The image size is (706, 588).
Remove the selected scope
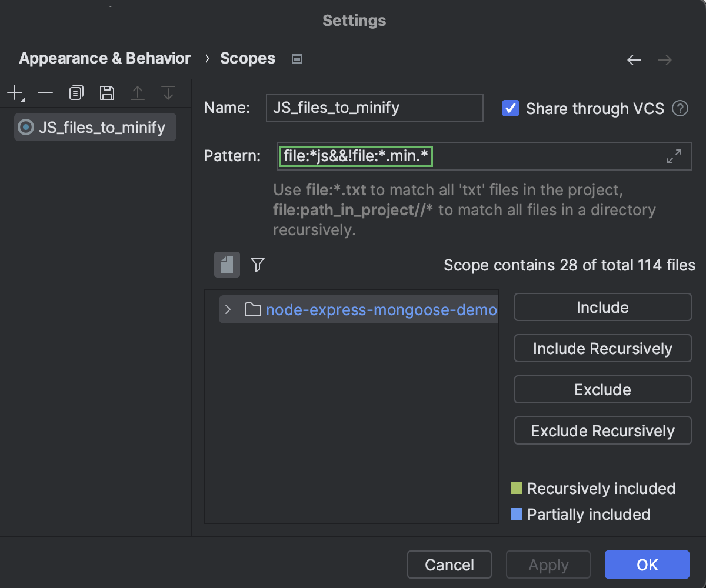click(x=45, y=92)
